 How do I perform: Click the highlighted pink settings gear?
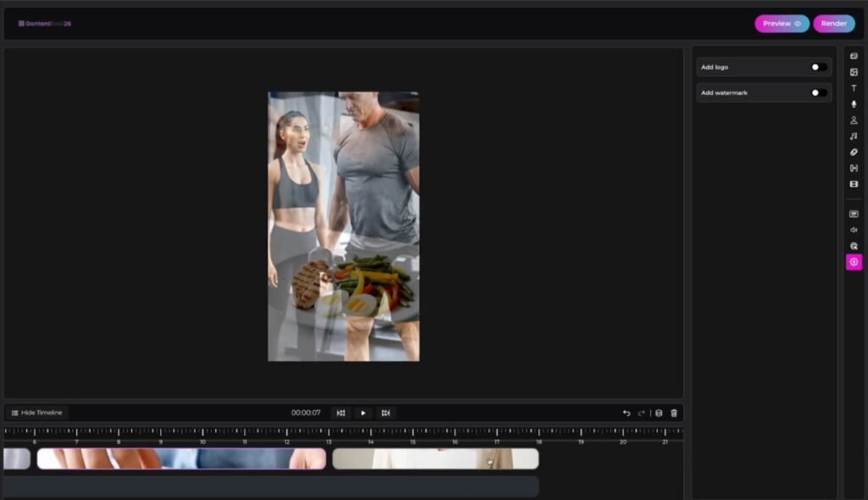click(854, 263)
